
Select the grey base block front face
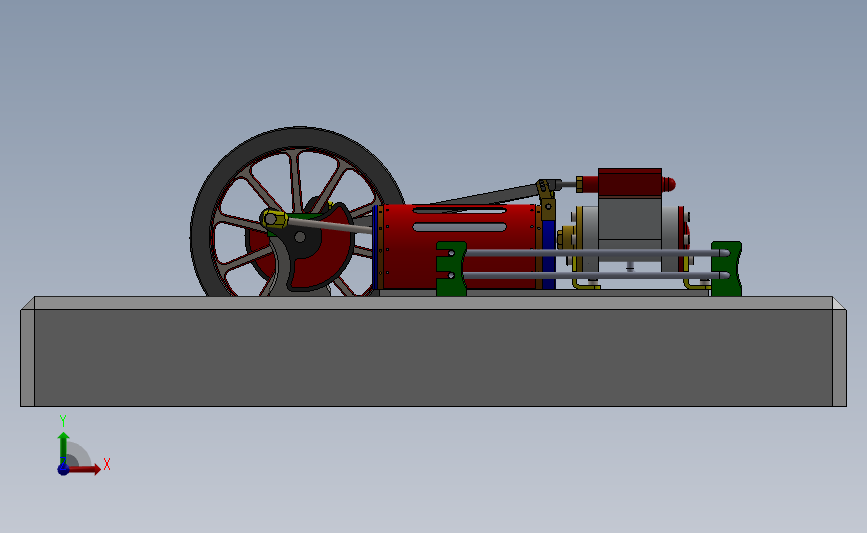[x=433, y=358]
